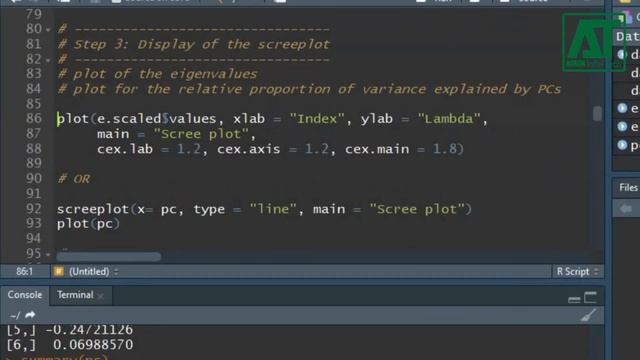Close the Terminal tab

click(x=101, y=296)
